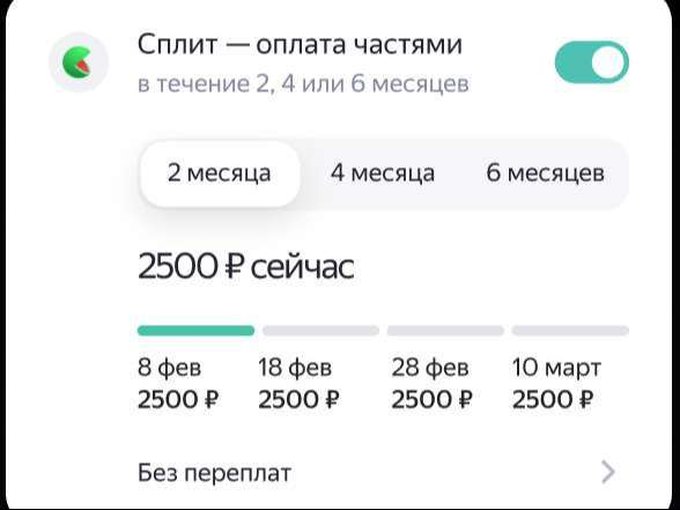Select the 28 фев payment date

[430, 368]
